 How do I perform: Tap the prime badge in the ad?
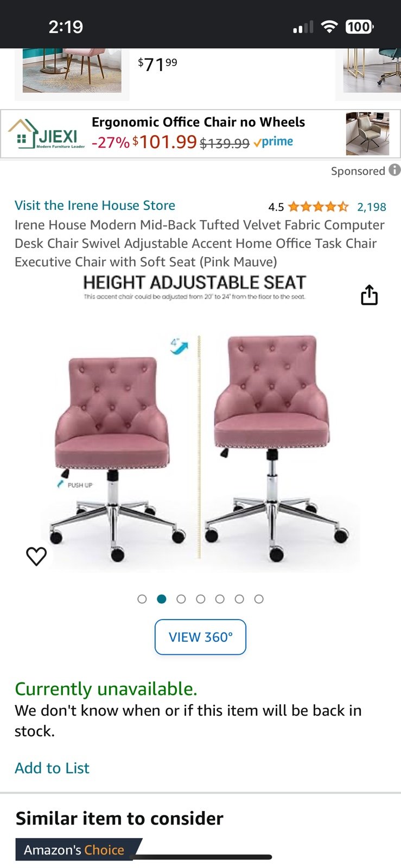pyautogui.click(x=273, y=142)
